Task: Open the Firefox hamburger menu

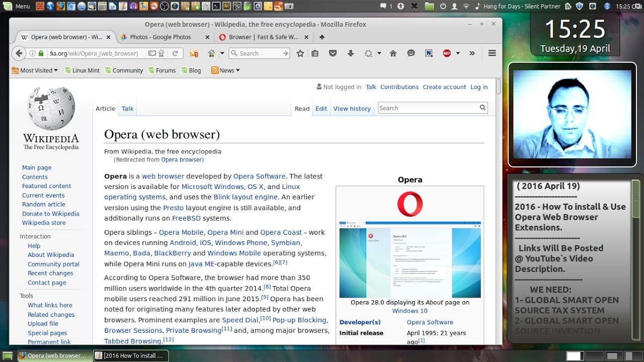Action: click(x=493, y=53)
